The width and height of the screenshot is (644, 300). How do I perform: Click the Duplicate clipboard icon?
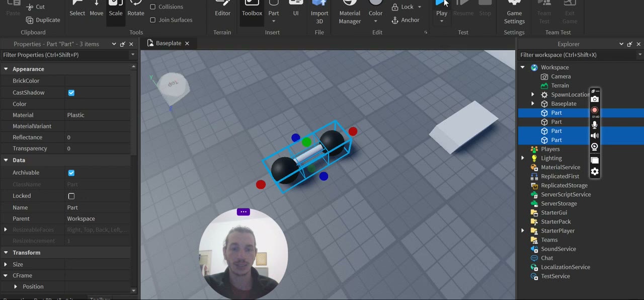point(30,20)
